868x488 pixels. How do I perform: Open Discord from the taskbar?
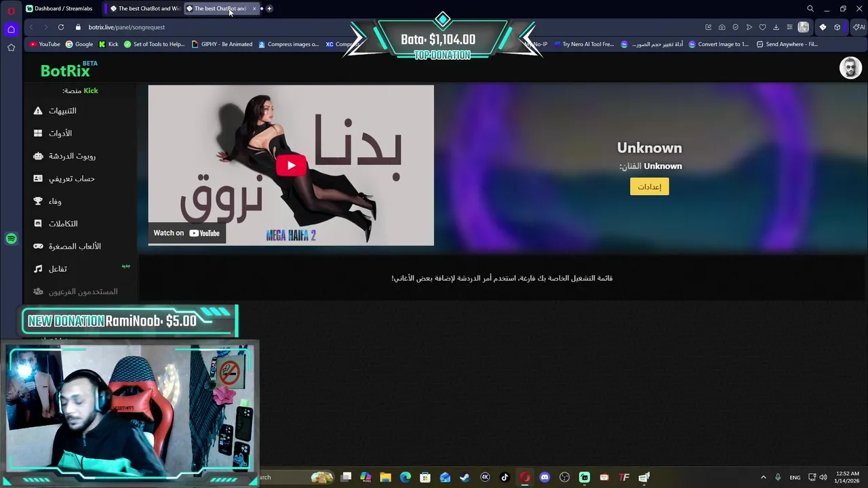click(545, 477)
